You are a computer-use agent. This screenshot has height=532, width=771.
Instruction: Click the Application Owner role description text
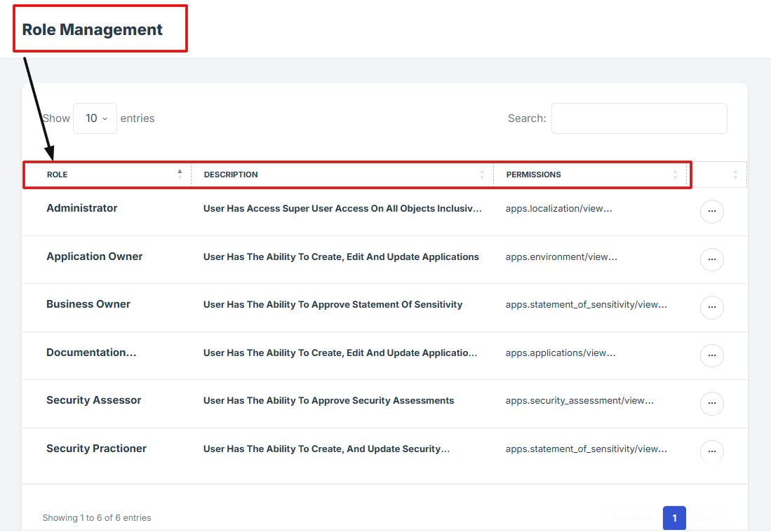click(x=341, y=257)
